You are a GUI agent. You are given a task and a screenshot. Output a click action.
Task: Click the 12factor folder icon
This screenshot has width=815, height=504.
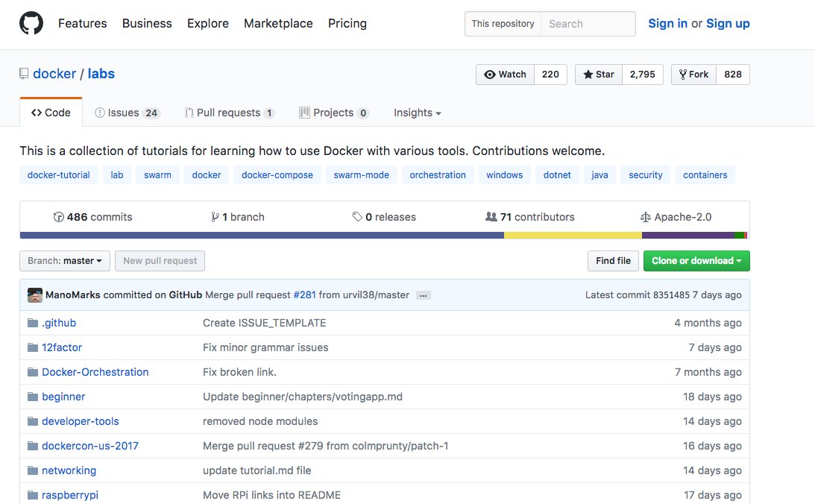33,347
